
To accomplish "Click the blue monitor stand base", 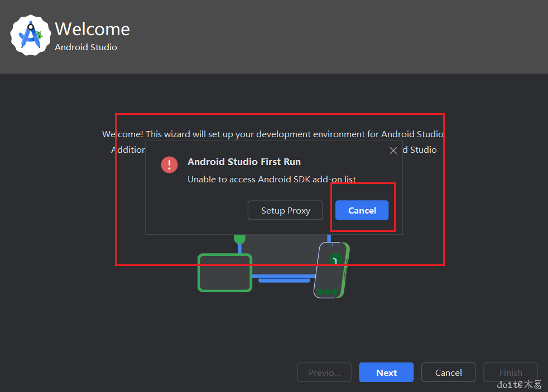I will point(284,280).
